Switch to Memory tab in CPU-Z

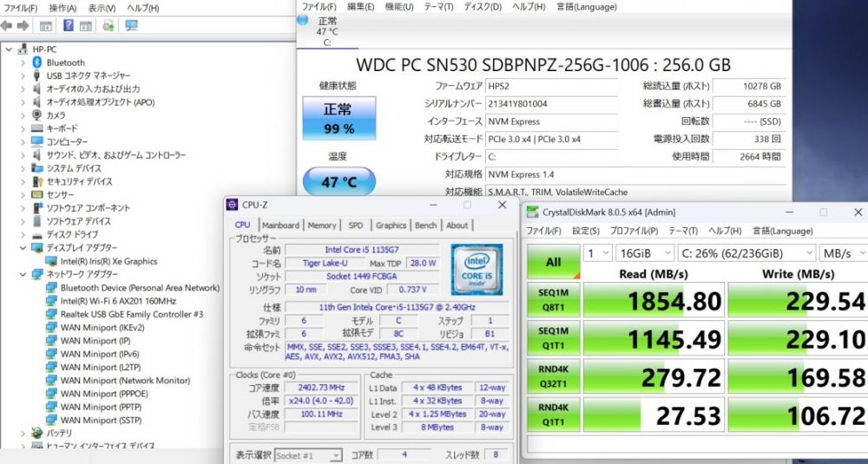tap(322, 225)
